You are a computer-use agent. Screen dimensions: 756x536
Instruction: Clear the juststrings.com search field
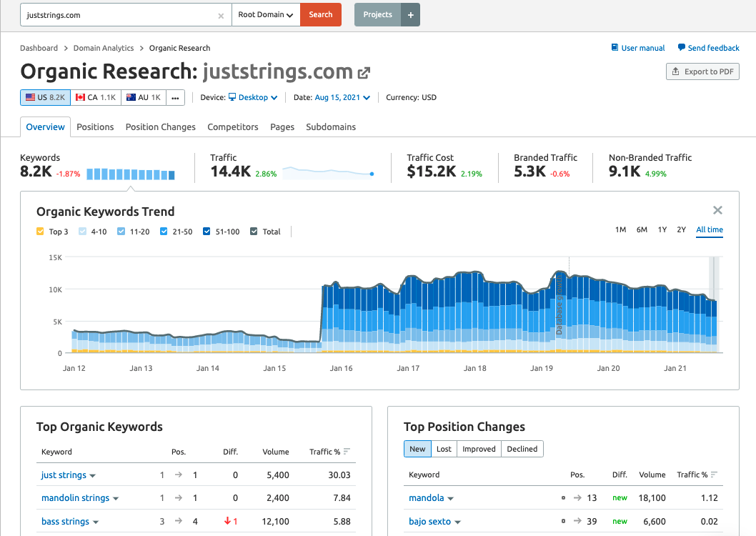point(221,16)
